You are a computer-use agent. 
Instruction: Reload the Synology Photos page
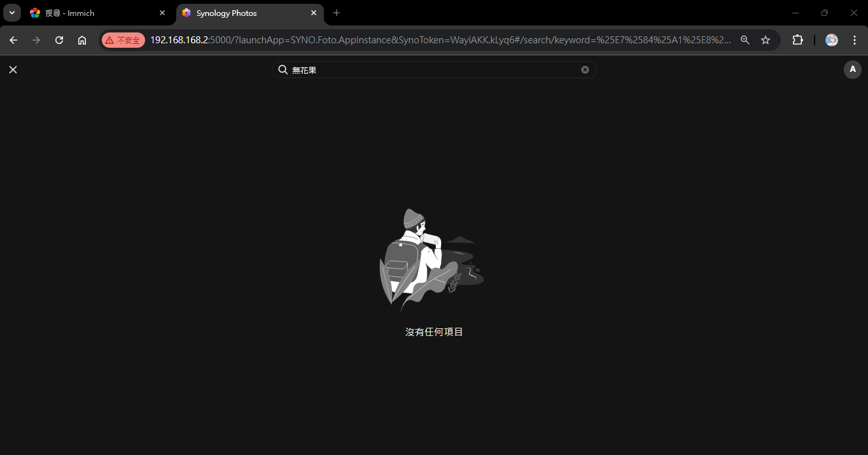59,39
